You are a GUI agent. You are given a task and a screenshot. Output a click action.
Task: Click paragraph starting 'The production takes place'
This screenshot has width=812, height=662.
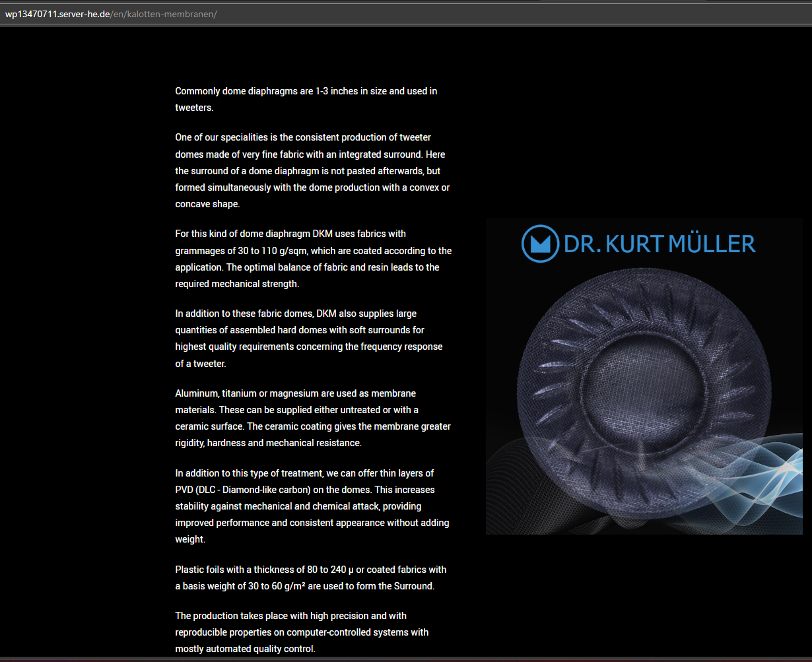302,632
